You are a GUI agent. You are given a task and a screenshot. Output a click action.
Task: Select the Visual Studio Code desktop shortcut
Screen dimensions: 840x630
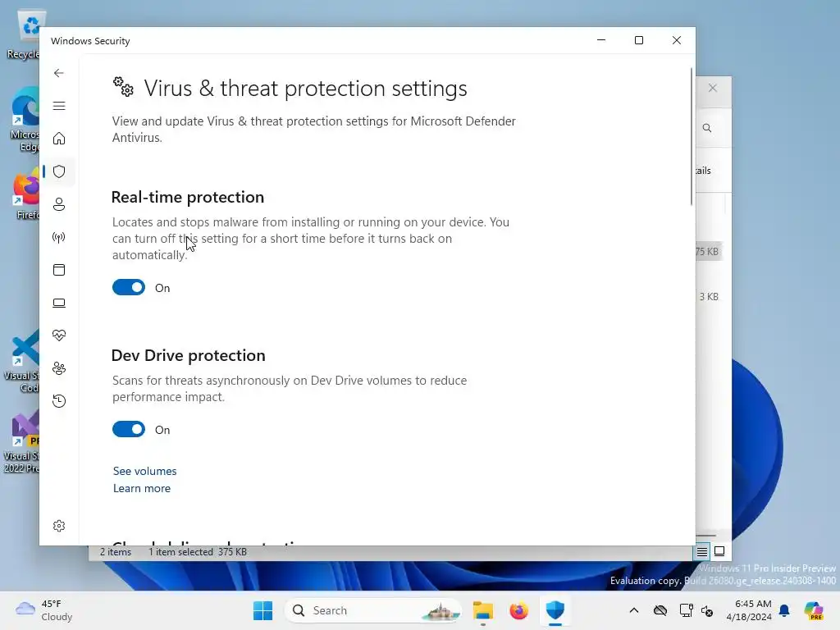click(24, 360)
